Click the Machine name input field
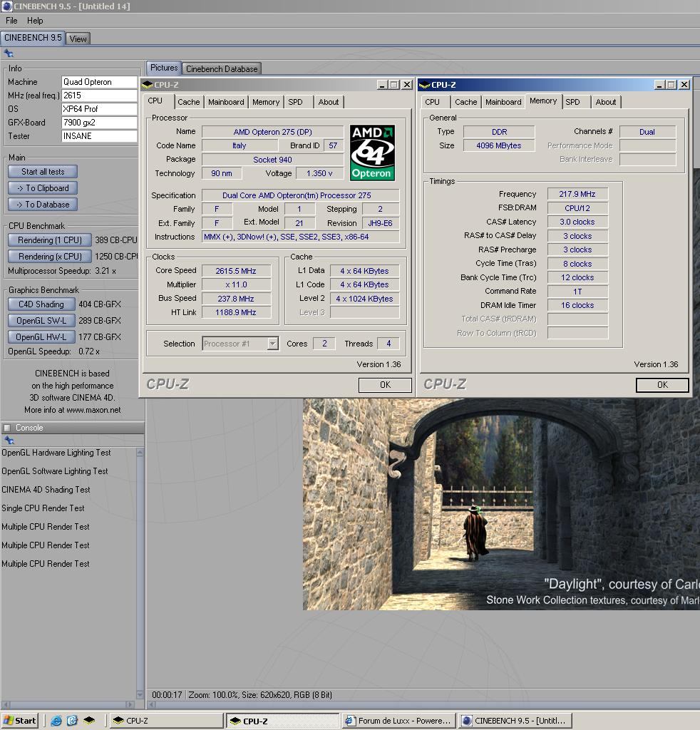700x730 pixels. (x=99, y=82)
